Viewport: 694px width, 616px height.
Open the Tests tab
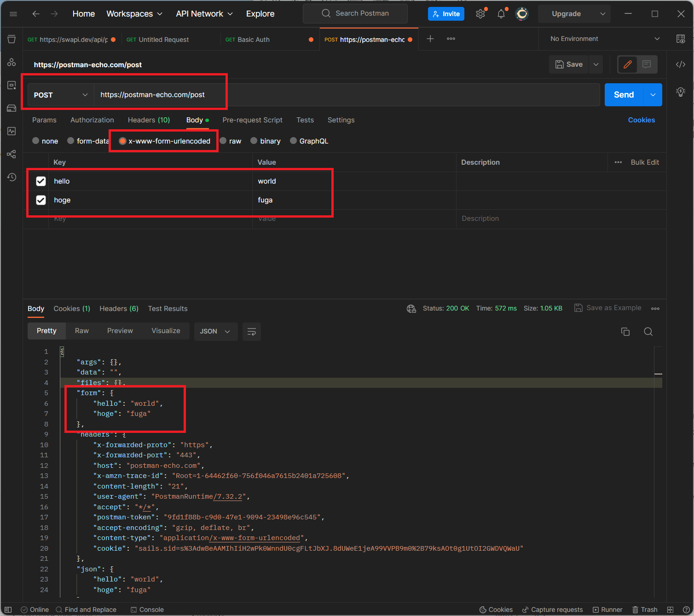tap(305, 120)
